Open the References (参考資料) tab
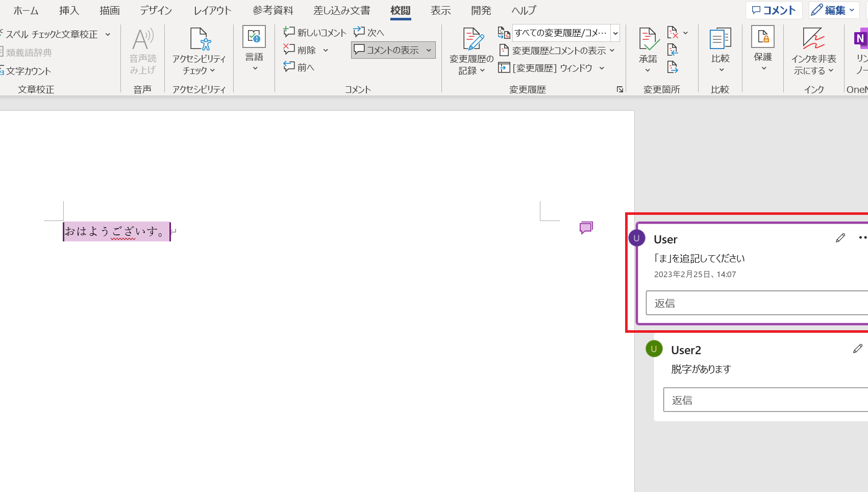 tap(273, 10)
